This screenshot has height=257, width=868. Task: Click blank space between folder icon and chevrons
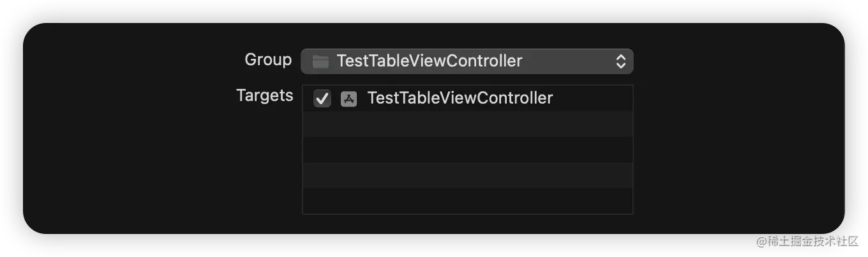(568, 61)
